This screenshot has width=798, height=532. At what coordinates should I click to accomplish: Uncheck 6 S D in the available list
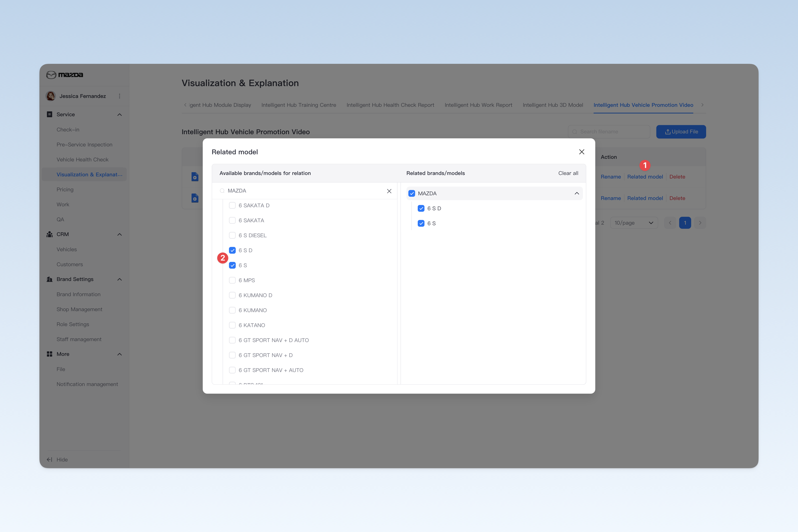coord(232,250)
